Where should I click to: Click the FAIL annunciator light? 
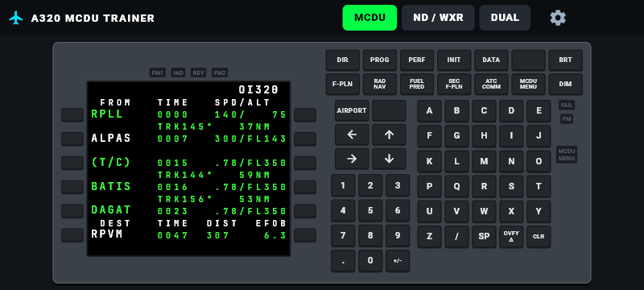pyautogui.click(x=567, y=106)
